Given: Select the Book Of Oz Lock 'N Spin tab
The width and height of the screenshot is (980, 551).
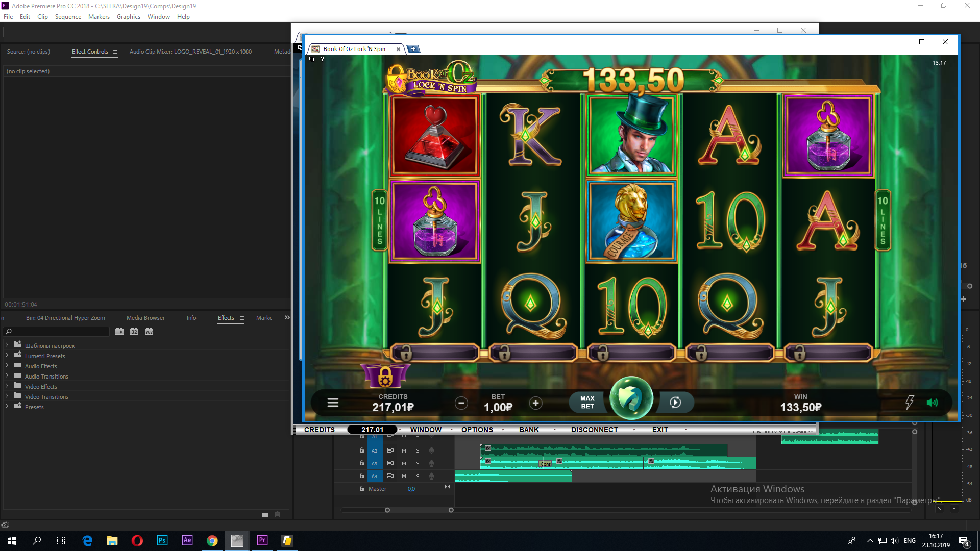Looking at the screenshot, I should click(354, 49).
